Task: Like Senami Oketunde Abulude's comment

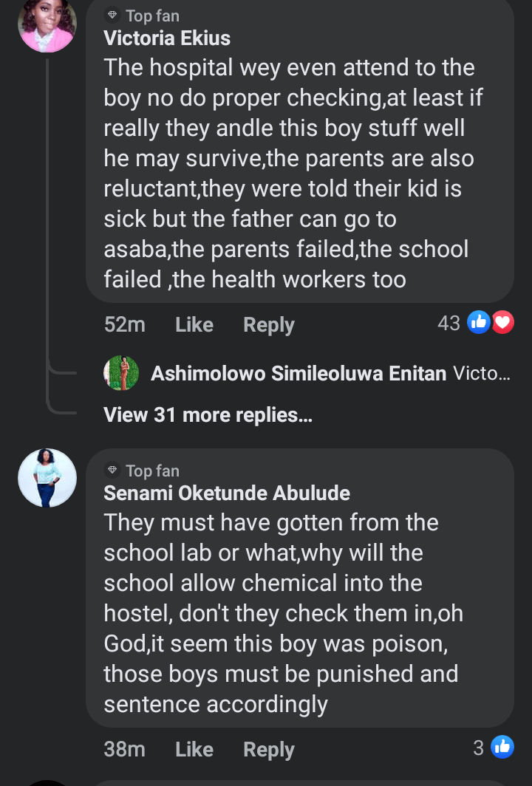Action: coord(194,749)
